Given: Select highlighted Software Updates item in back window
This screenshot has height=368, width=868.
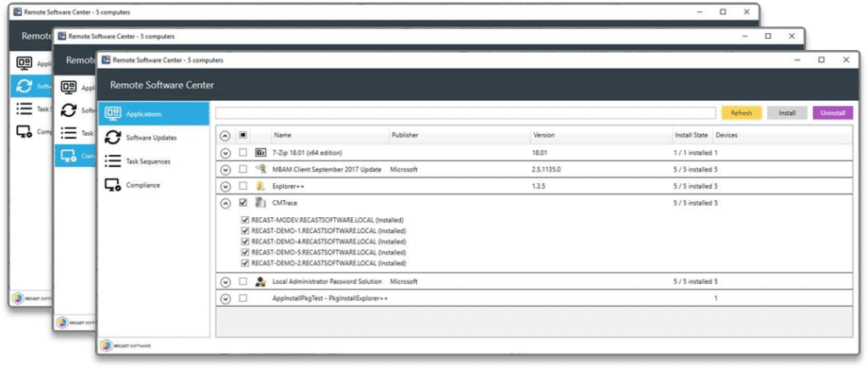Looking at the screenshot, I should (31, 86).
